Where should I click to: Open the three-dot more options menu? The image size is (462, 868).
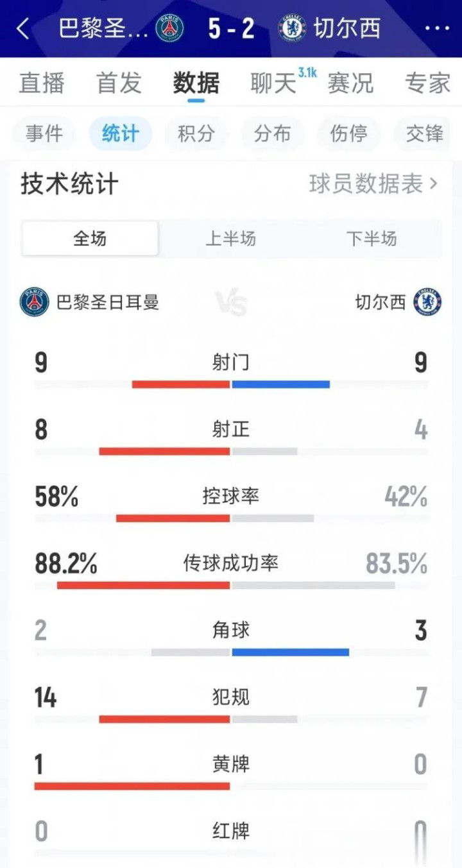(437, 29)
